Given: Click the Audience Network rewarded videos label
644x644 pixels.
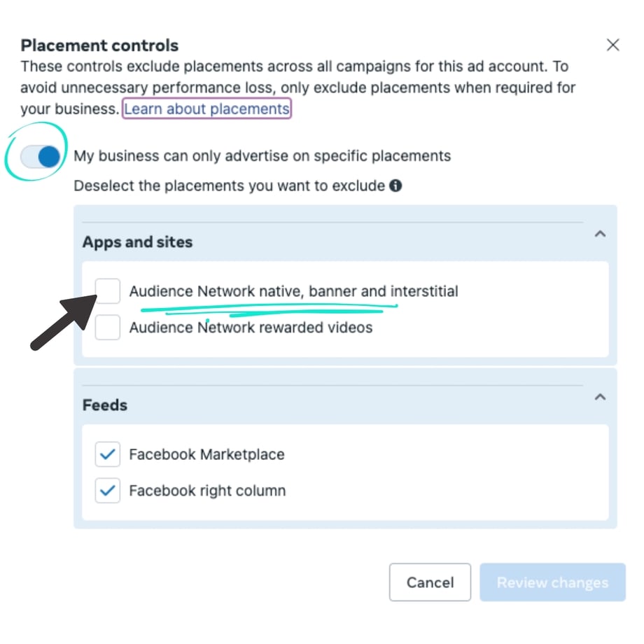Looking at the screenshot, I should (x=250, y=328).
